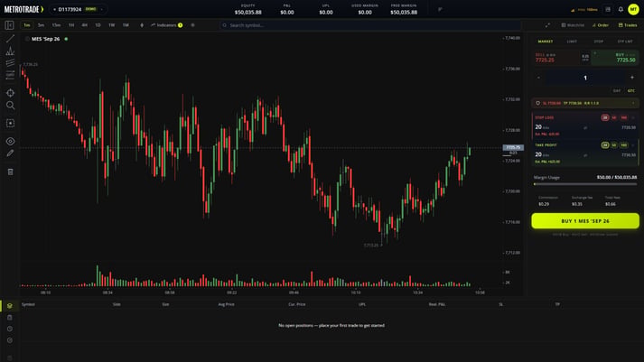The width and height of the screenshot is (644, 362).
Task: Open orders clipboard icon in bottom panel
Action: click(x=10, y=317)
